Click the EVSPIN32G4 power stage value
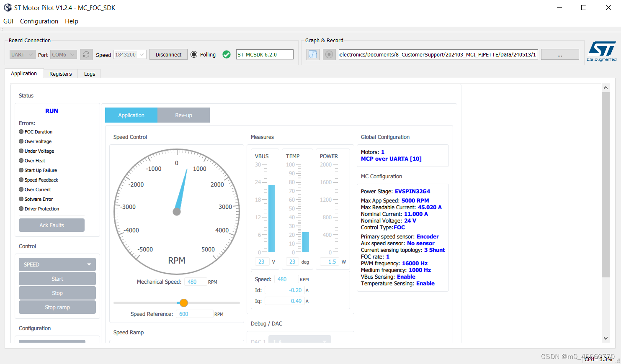The width and height of the screenshot is (621, 364). [412, 191]
